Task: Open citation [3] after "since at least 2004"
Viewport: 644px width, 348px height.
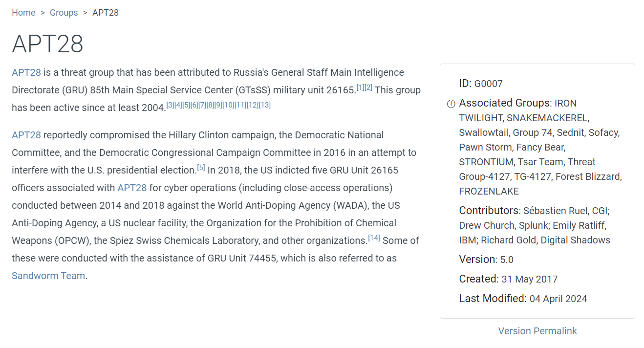Action: 170,105
